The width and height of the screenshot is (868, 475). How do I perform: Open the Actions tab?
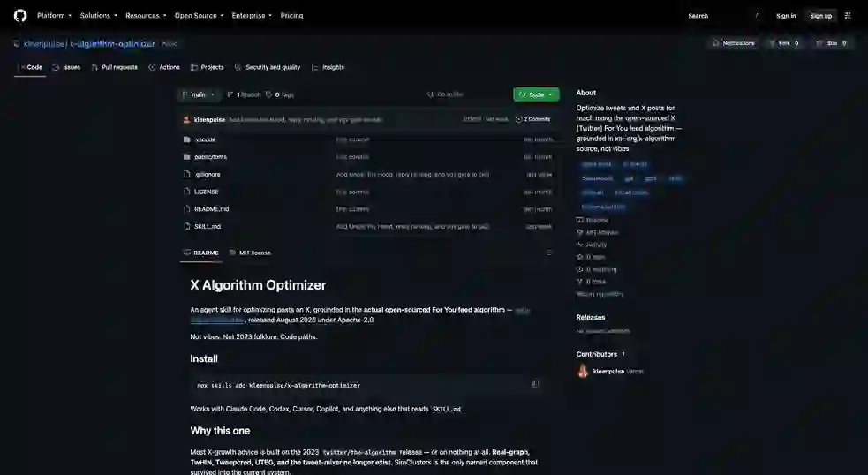click(164, 67)
